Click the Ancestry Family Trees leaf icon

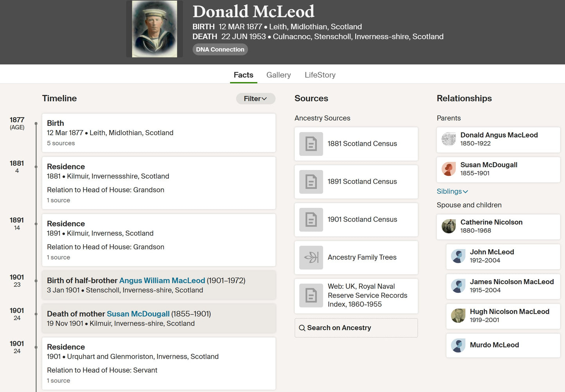(311, 258)
